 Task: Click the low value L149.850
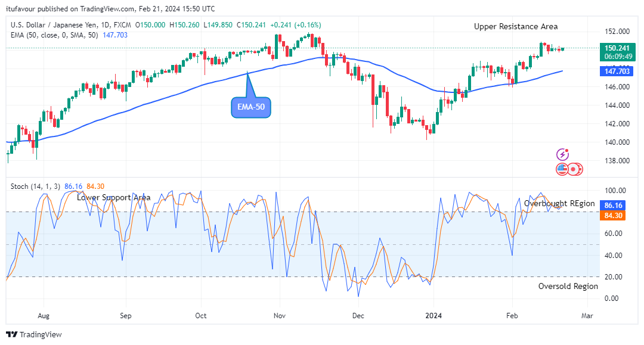[x=218, y=25]
